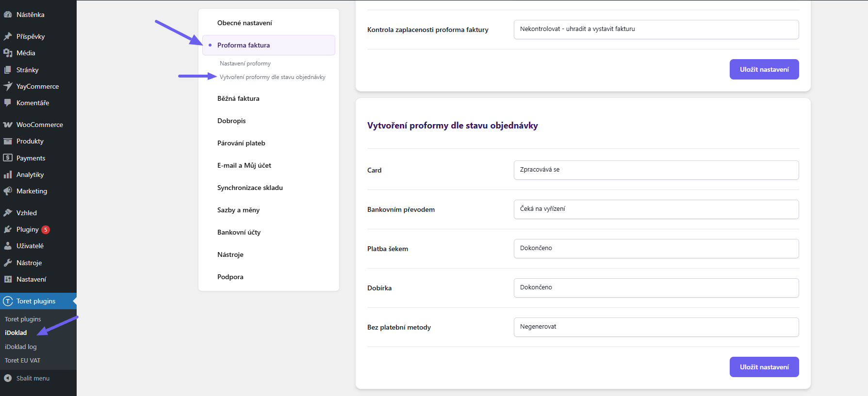
Task: Click the Marketing megaphone icon
Action: [x=8, y=191]
